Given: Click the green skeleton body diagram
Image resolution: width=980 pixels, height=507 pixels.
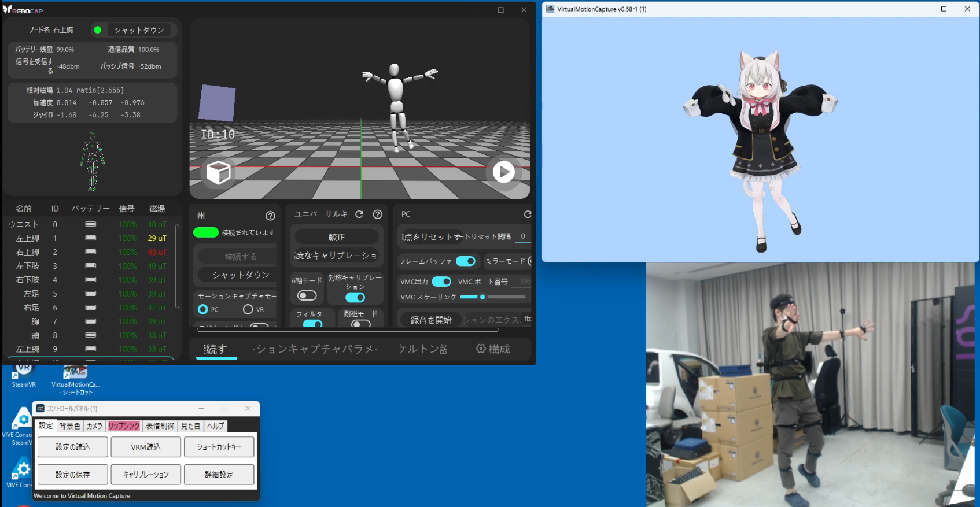Looking at the screenshot, I should pyautogui.click(x=93, y=161).
